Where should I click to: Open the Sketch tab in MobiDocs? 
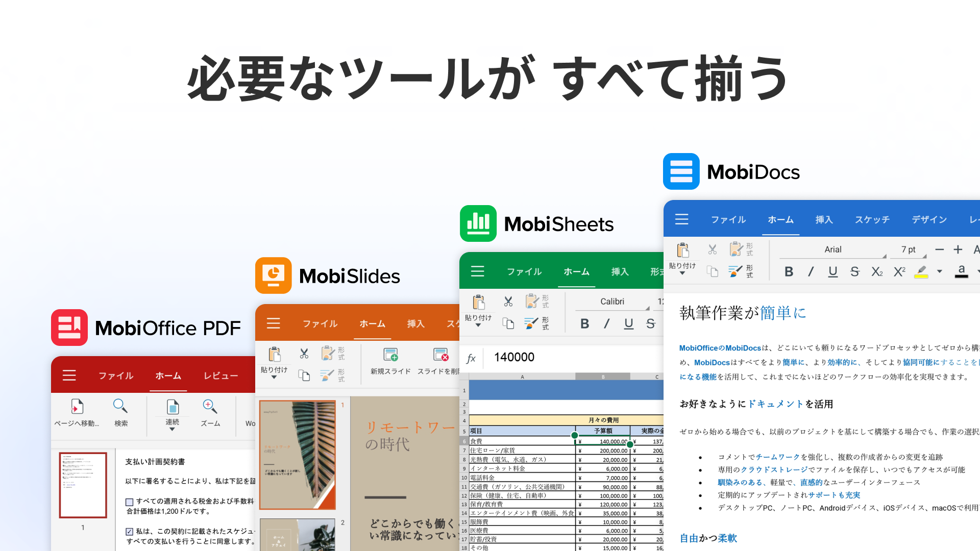[872, 219]
